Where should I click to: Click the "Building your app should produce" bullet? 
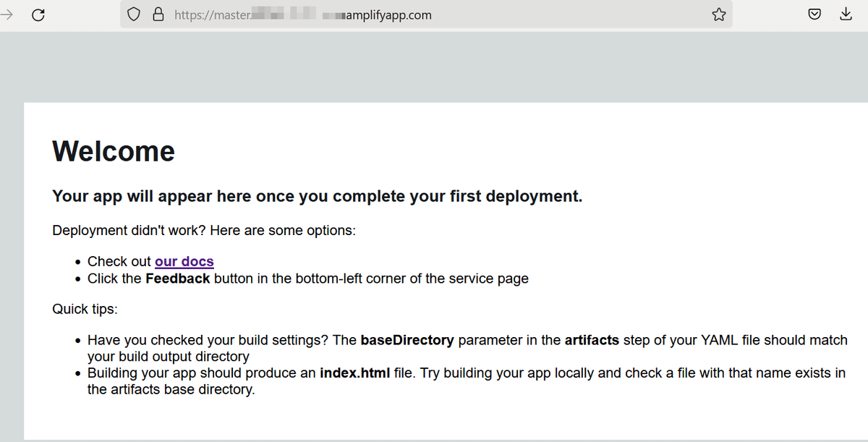pos(466,381)
